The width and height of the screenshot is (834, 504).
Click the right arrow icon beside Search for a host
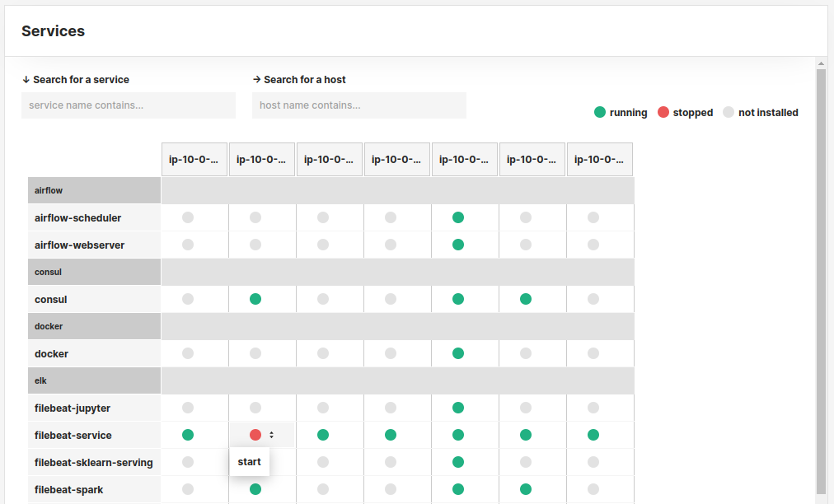pyautogui.click(x=257, y=79)
